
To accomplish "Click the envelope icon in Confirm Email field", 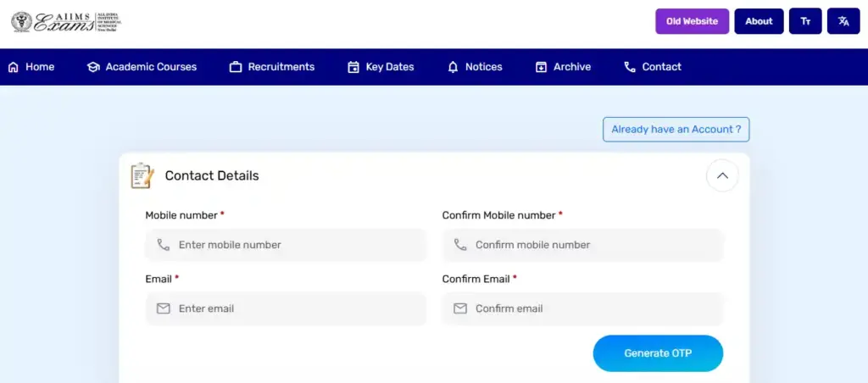I will 460,308.
